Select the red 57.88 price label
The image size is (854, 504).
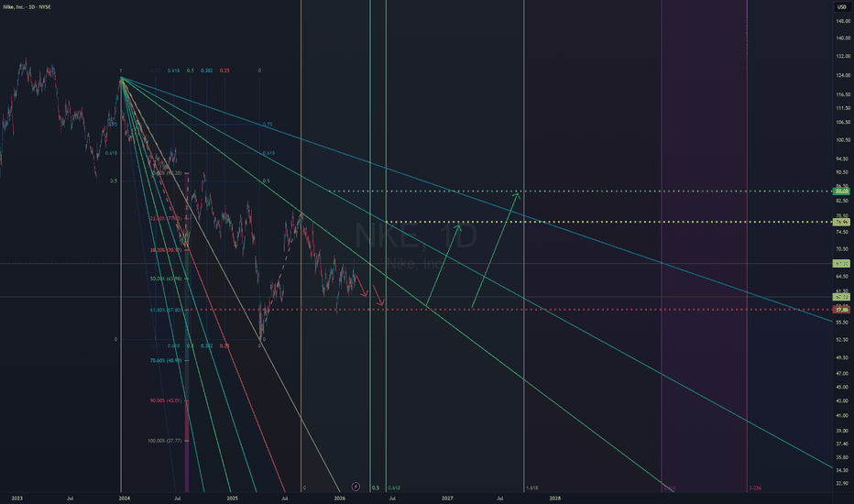pos(841,311)
